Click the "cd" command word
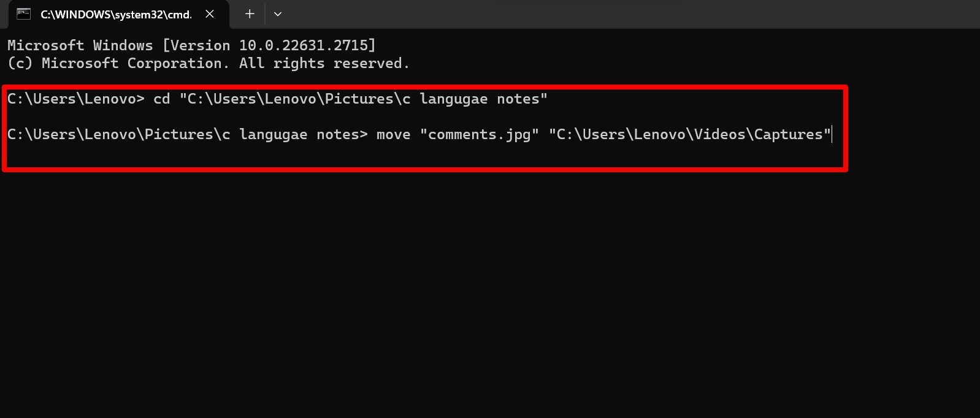Viewport: 980px width, 418px height. pyautogui.click(x=161, y=99)
